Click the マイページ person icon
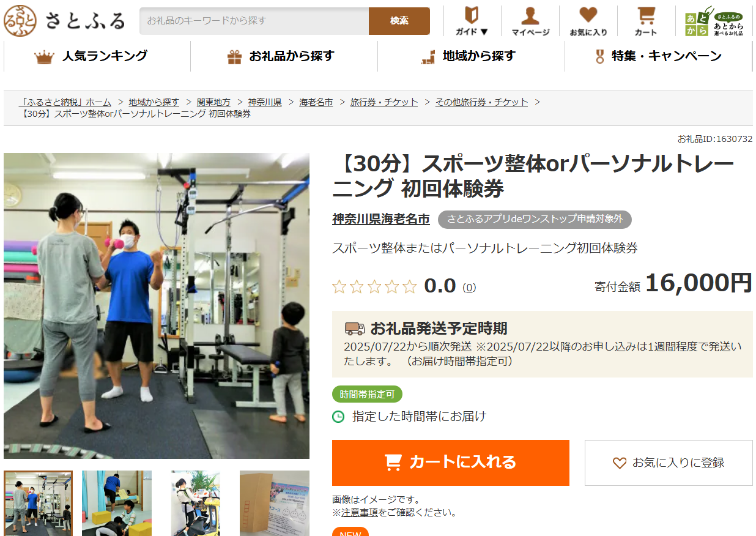756x536 pixels. (530, 21)
